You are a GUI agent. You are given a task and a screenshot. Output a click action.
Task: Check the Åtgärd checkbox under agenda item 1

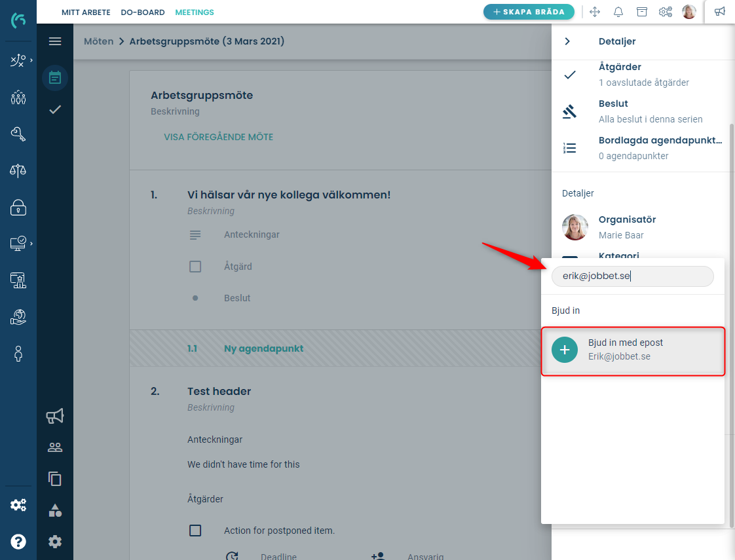195,267
